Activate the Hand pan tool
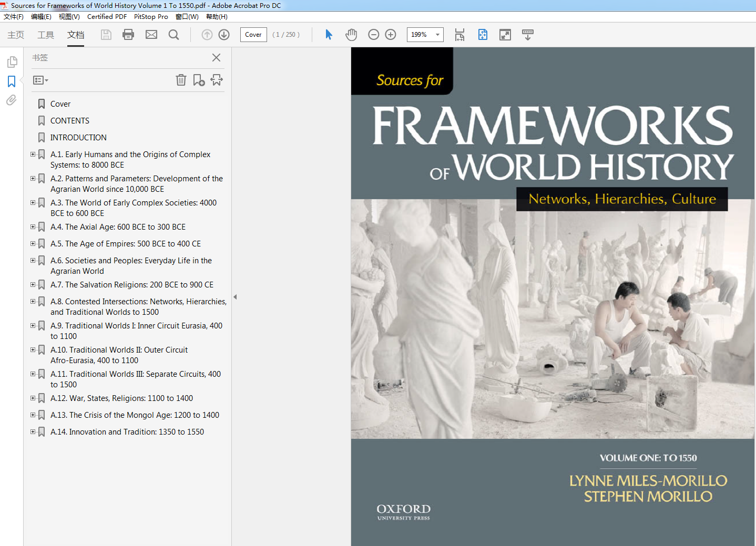This screenshot has width=756, height=546. tap(351, 35)
